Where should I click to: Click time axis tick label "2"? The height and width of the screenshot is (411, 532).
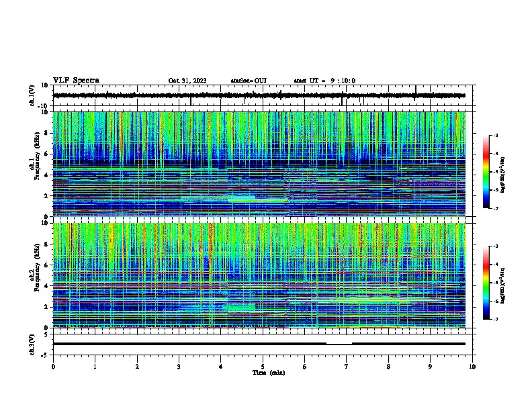coord(137,367)
